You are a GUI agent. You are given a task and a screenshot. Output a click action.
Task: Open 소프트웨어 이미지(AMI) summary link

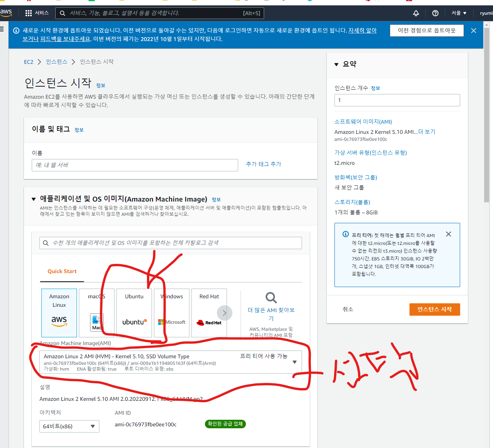tap(363, 122)
